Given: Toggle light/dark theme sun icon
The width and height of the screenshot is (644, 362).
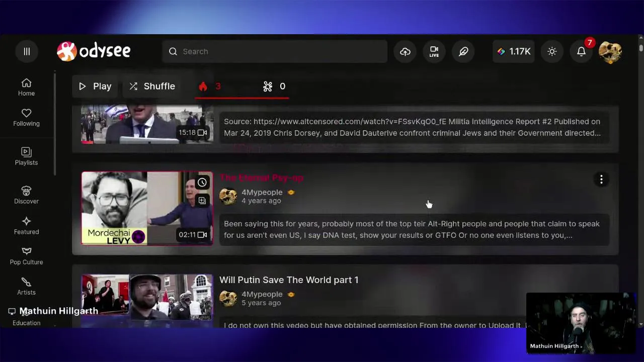Looking at the screenshot, I should 552,51.
